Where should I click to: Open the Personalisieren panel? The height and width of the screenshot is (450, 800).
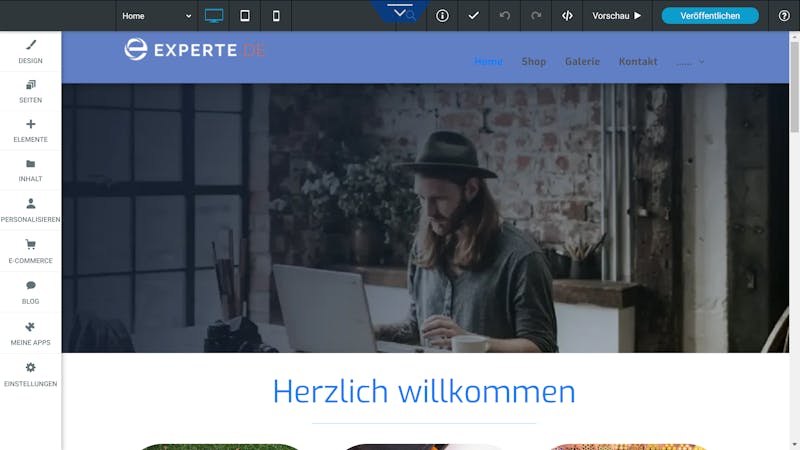pyautogui.click(x=31, y=210)
